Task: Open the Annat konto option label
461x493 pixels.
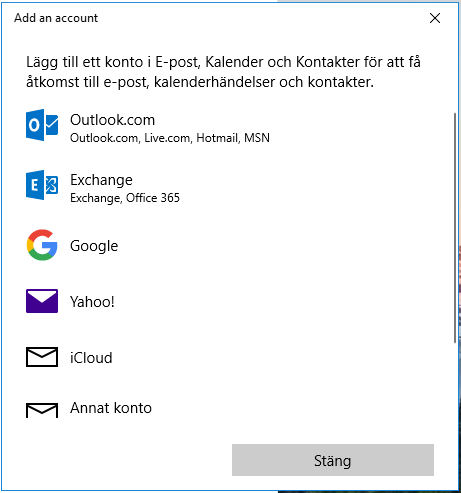Action: [x=111, y=408]
